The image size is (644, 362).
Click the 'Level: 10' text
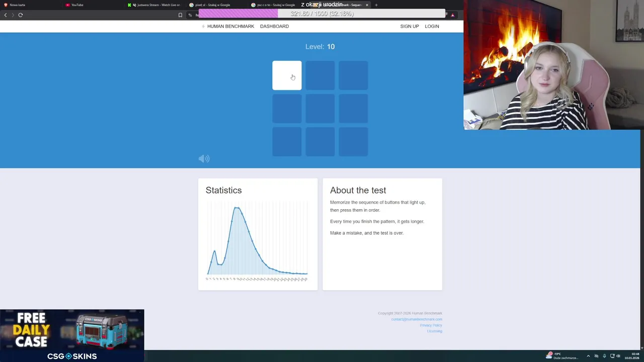tap(320, 47)
